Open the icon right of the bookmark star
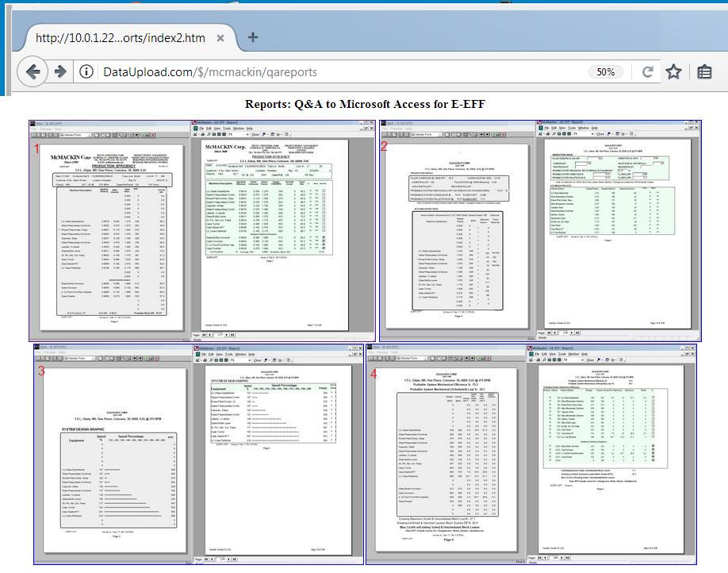Viewport: 728px width, 573px height. 703,72
